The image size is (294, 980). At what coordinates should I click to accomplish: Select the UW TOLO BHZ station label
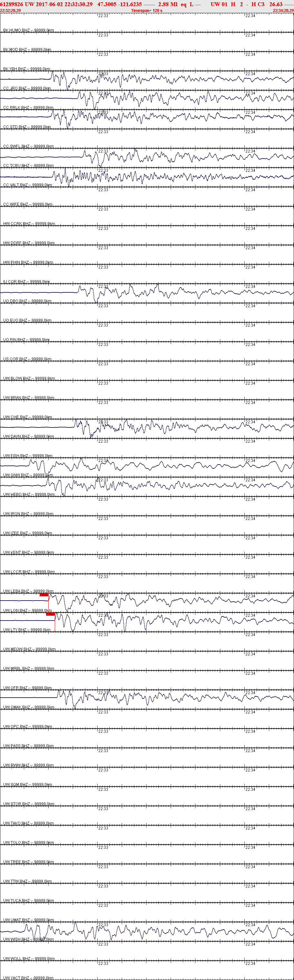(28, 843)
